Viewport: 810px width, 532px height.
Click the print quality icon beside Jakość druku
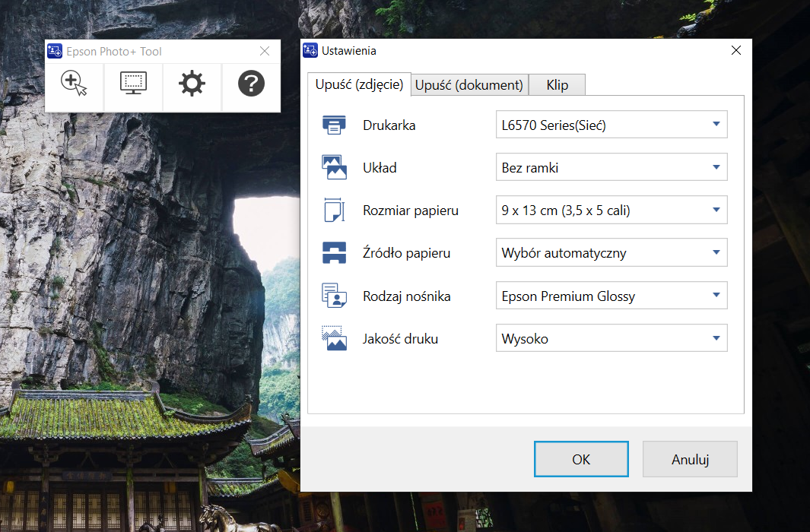[334, 338]
